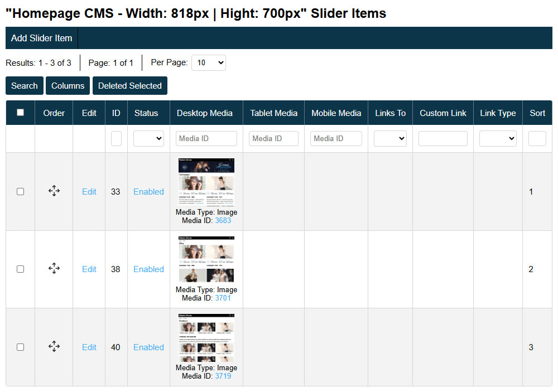The width and height of the screenshot is (558, 392).
Task: Click the 'Page: 1 of 1' text
Action: click(110, 63)
